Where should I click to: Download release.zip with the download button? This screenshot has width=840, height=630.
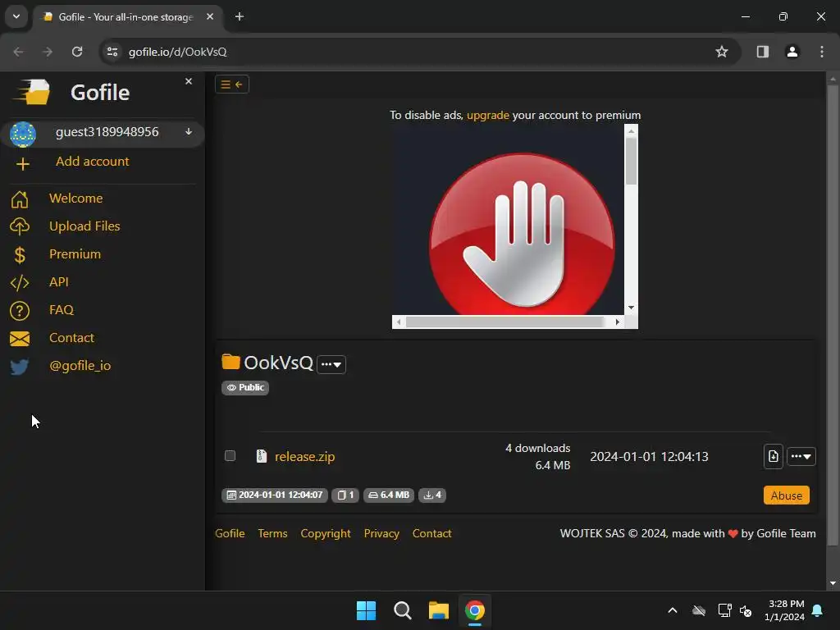773,456
